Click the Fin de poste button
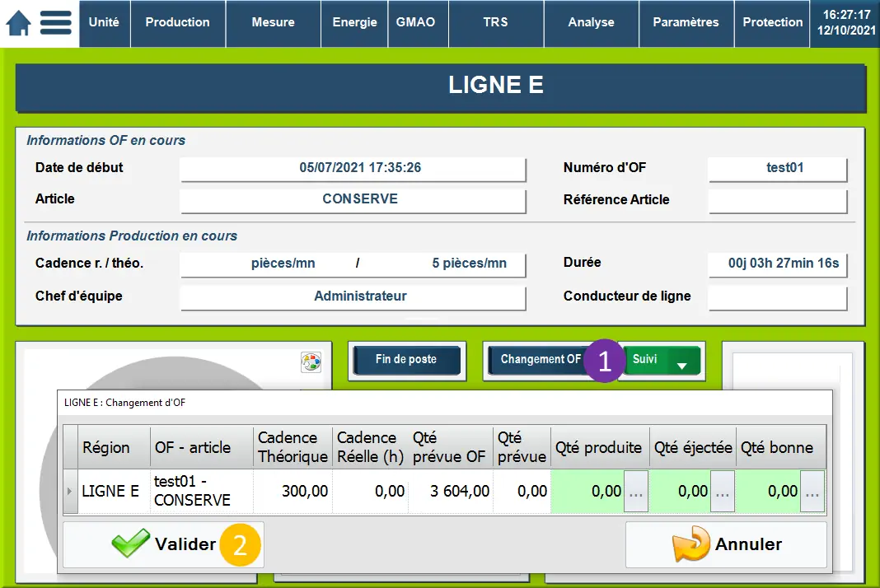Screen dimensions: 880x588 tap(407, 360)
